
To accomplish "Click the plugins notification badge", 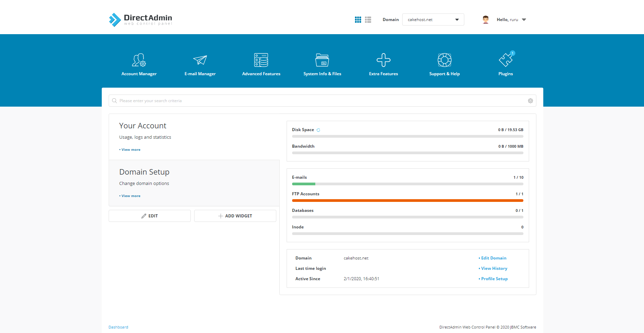I will [x=513, y=53].
